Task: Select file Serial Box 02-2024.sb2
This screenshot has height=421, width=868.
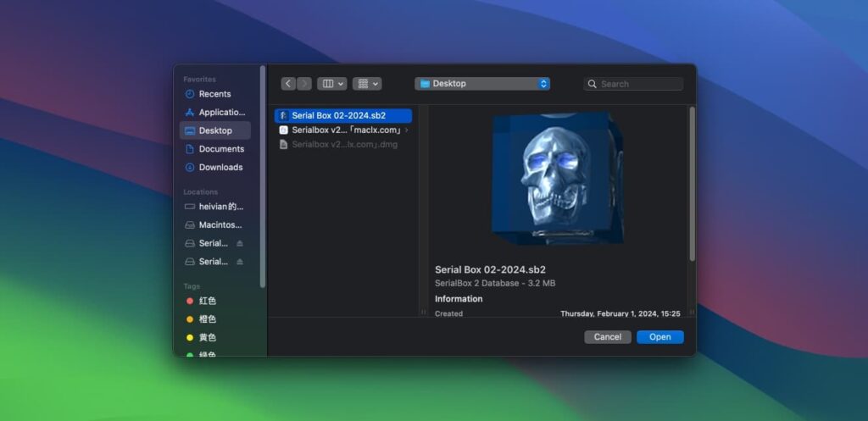Action: tap(343, 115)
